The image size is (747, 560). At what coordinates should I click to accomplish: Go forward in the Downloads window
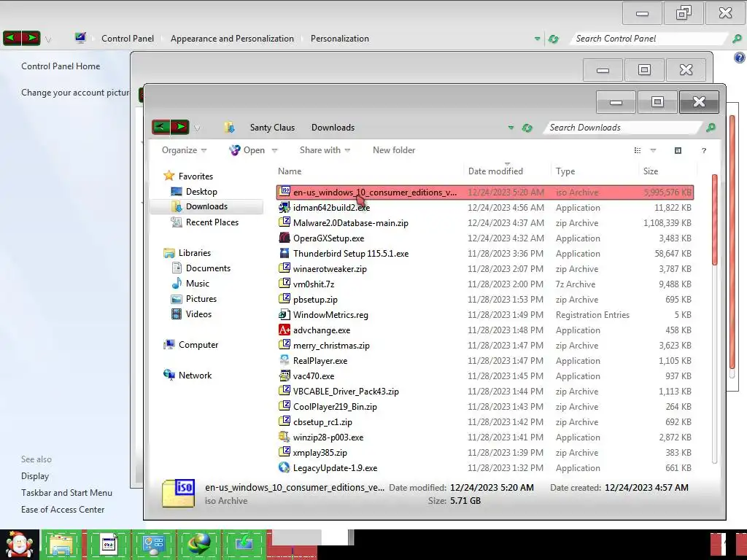click(x=180, y=127)
